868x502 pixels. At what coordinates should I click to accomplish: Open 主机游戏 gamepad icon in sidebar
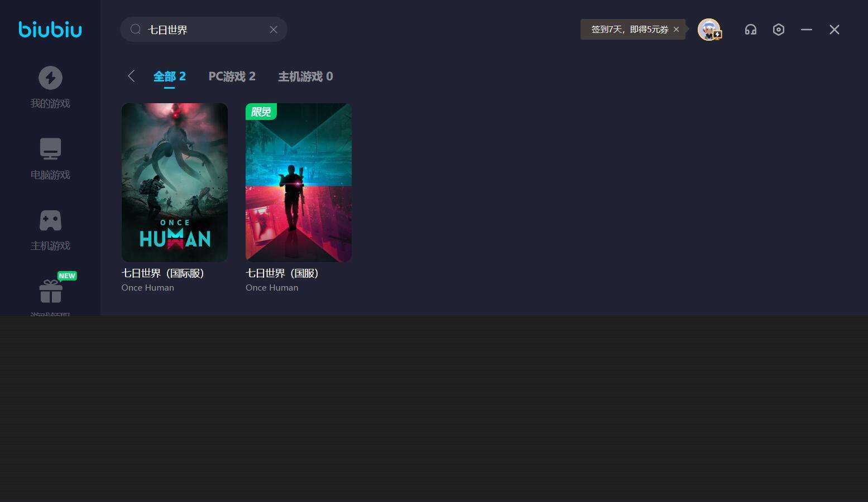[50, 220]
